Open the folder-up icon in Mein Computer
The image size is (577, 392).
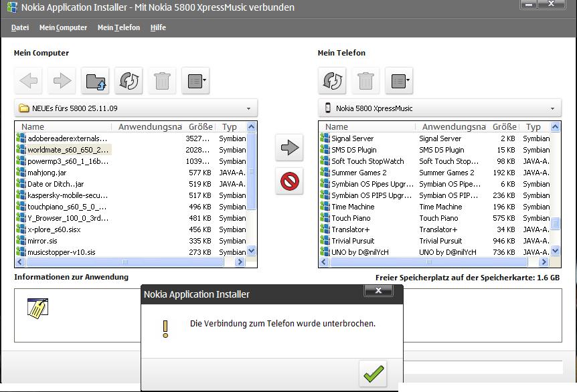95,80
